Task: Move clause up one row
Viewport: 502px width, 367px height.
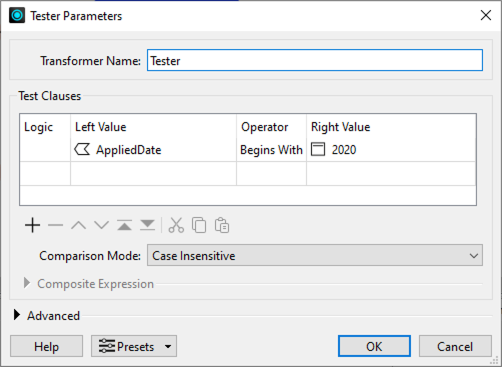Action: click(78, 225)
